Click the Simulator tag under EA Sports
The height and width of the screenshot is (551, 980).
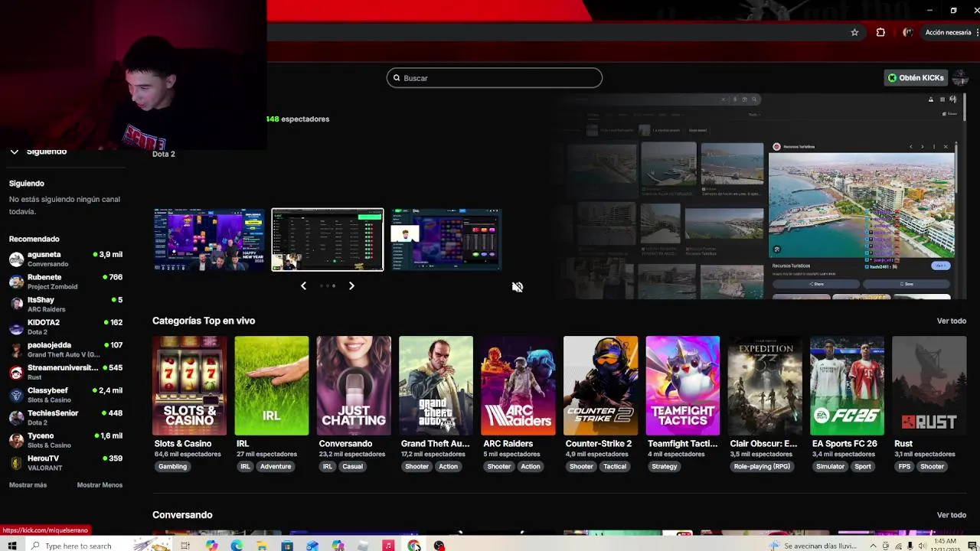pyautogui.click(x=830, y=467)
